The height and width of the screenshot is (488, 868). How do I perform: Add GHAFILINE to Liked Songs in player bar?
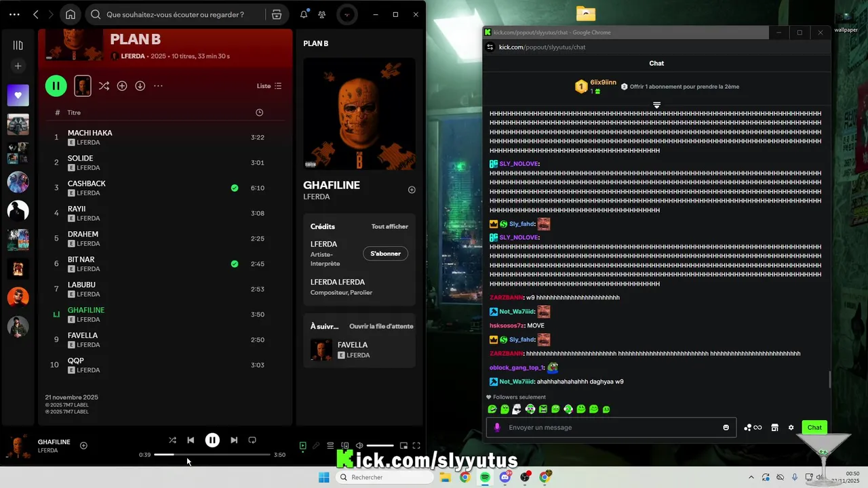(83, 445)
